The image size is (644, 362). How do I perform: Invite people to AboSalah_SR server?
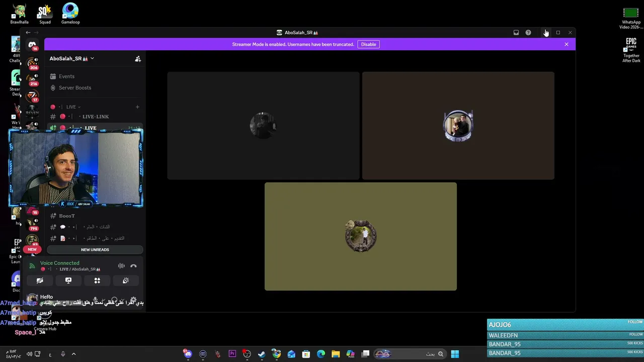point(138,59)
